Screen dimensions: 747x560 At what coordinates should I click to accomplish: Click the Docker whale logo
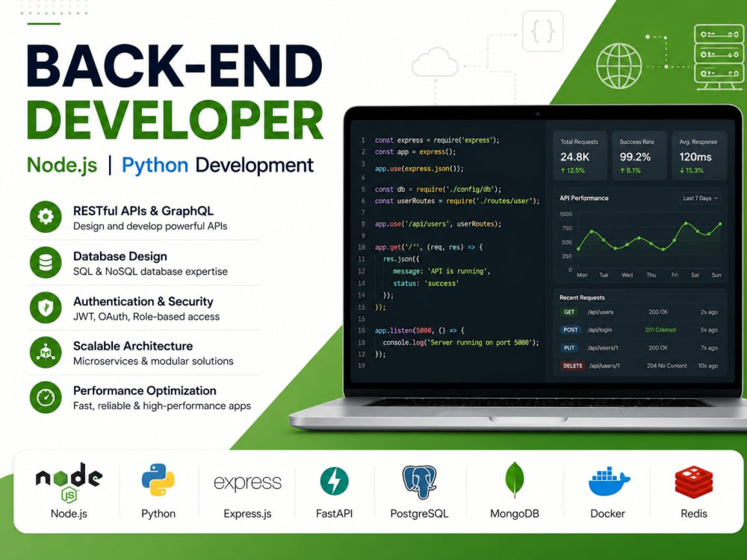click(609, 481)
